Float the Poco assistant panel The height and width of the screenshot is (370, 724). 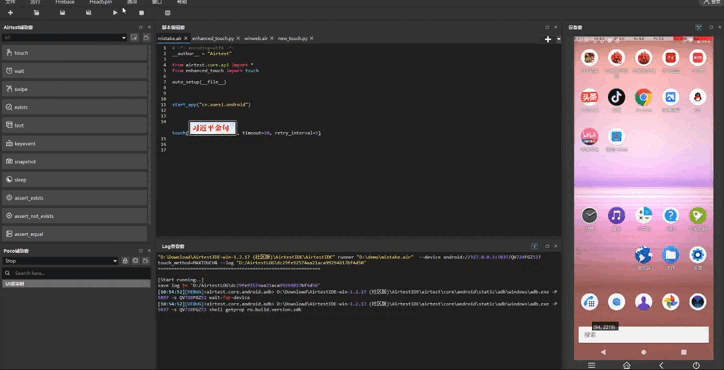pyautogui.click(x=141, y=251)
